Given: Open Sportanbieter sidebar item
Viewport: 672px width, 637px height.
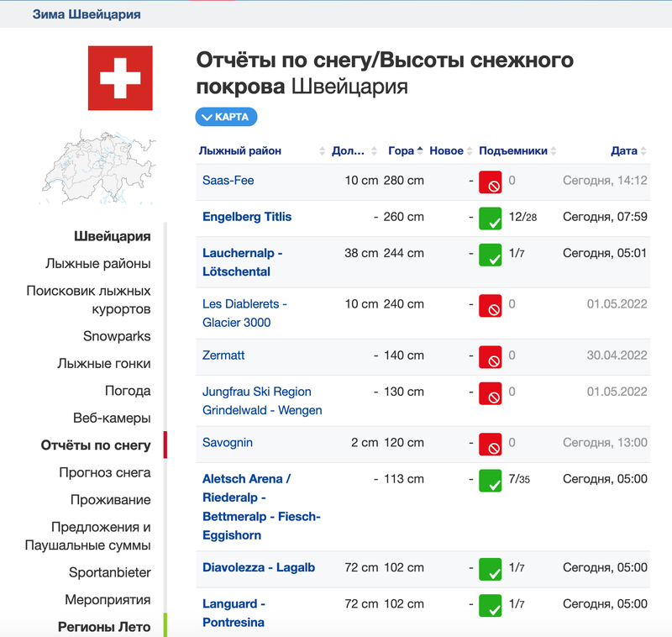Looking at the screenshot, I should 110,572.
